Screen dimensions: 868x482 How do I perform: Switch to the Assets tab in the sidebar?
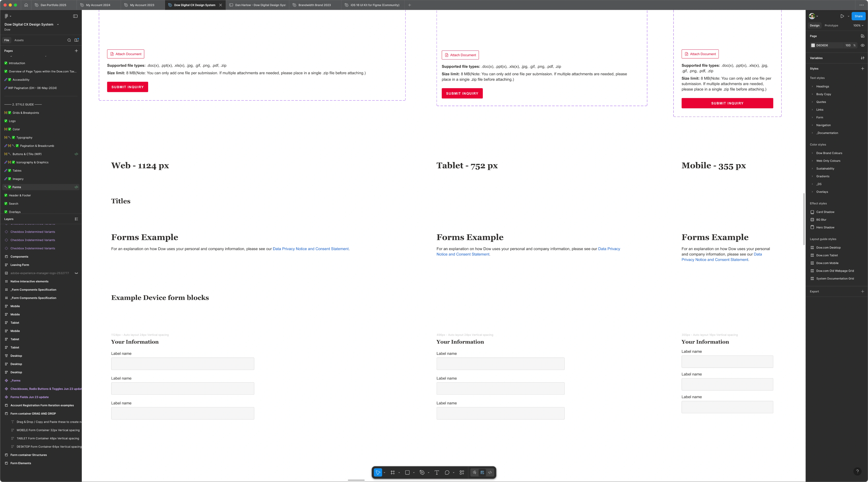pyautogui.click(x=19, y=40)
